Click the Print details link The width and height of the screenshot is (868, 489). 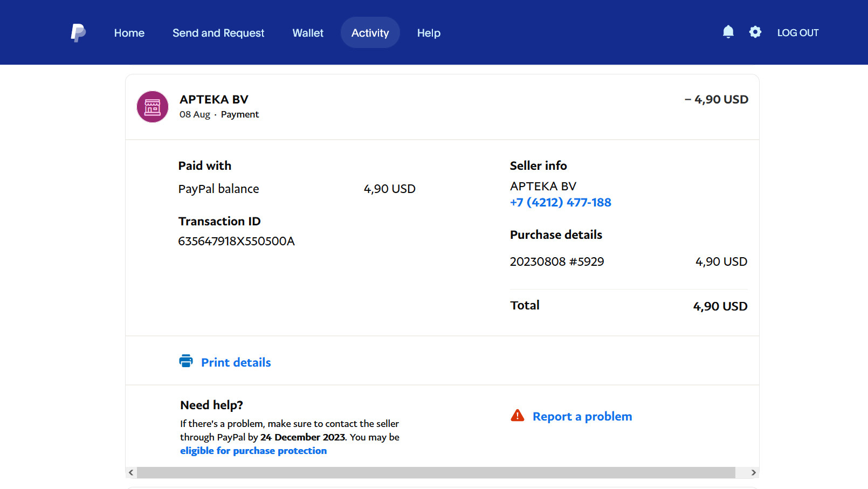coord(236,362)
